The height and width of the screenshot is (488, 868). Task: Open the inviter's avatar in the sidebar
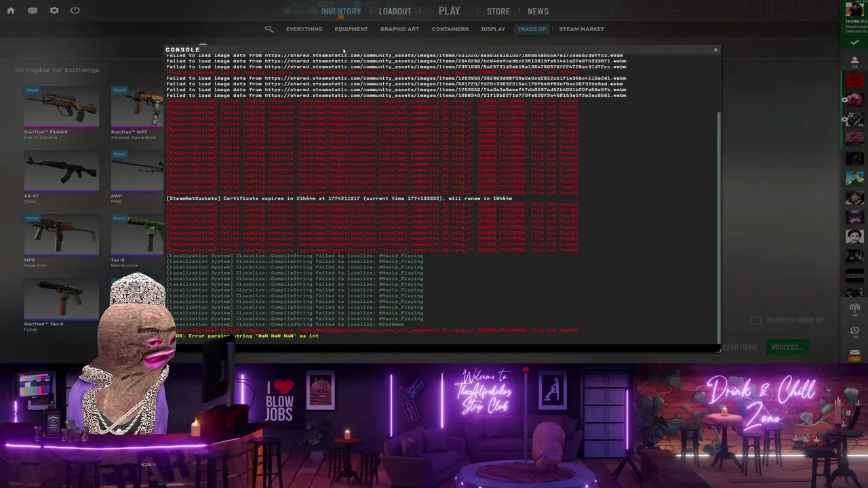pyautogui.click(x=854, y=10)
